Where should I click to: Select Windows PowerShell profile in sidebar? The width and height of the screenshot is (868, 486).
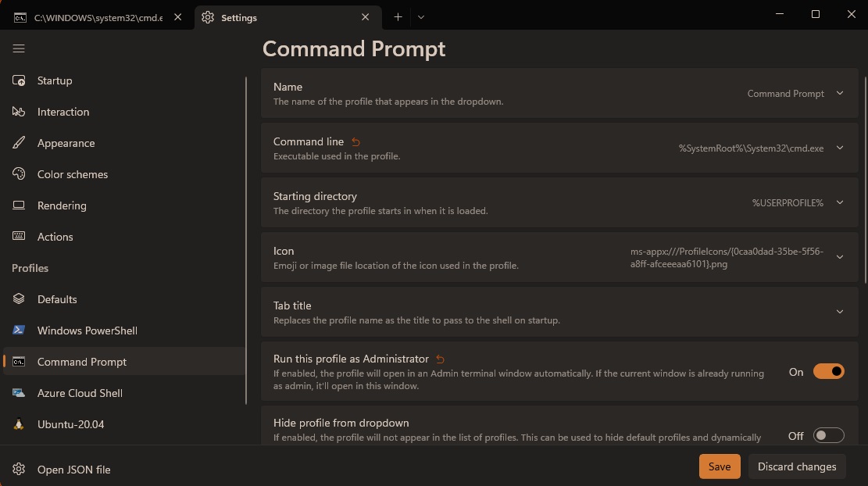point(87,331)
